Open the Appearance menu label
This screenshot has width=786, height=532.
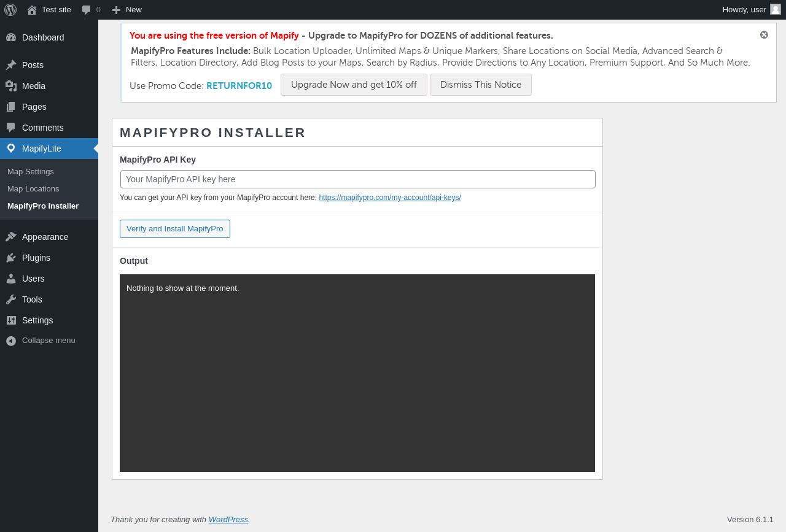tap(45, 237)
